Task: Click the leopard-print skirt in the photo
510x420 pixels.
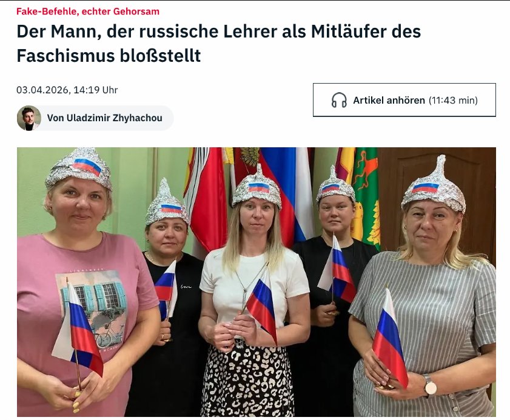Action: click(x=248, y=381)
